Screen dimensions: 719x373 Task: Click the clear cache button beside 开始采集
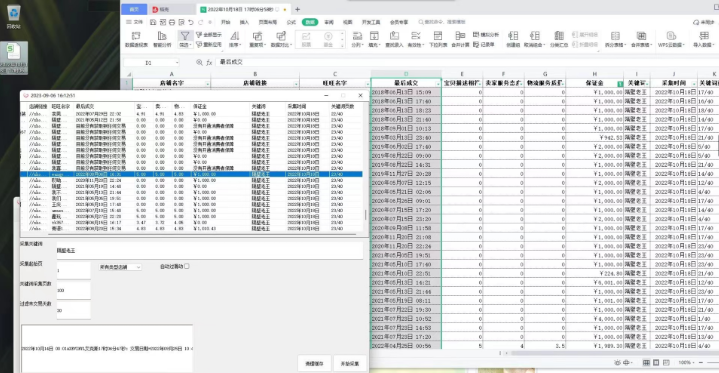[x=314, y=363]
